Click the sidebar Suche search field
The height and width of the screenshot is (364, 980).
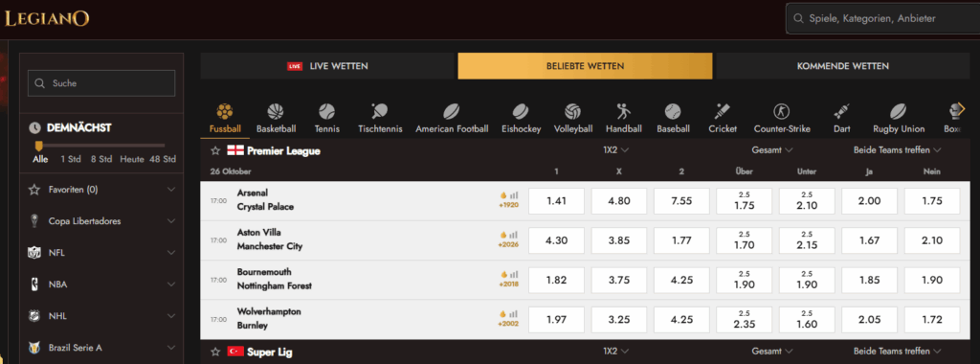pyautogui.click(x=101, y=83)
